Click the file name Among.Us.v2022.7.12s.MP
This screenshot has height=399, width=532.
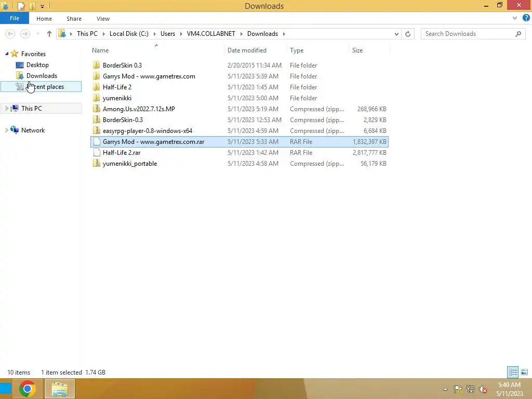pos(139,109)
